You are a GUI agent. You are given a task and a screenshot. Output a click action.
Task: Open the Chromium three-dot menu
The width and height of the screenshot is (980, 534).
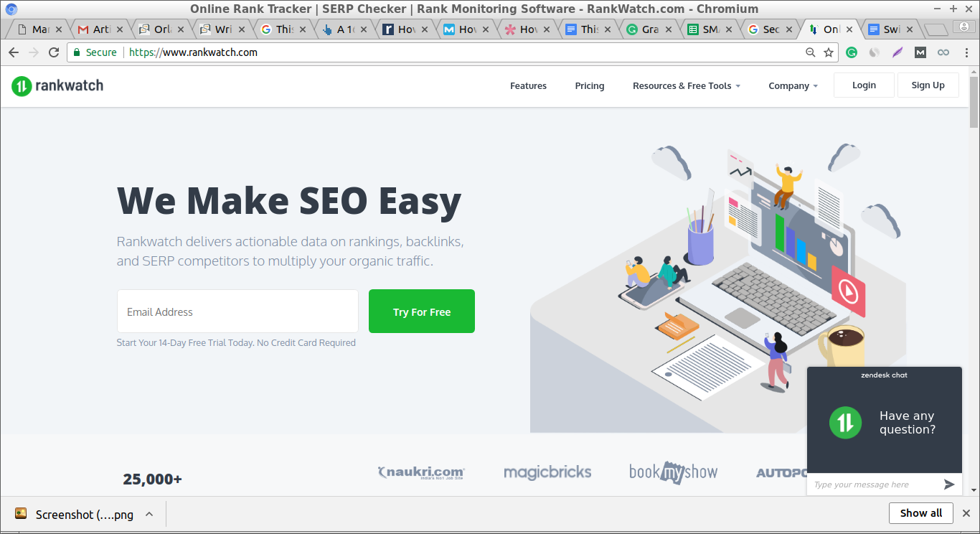tap(966, 52)
